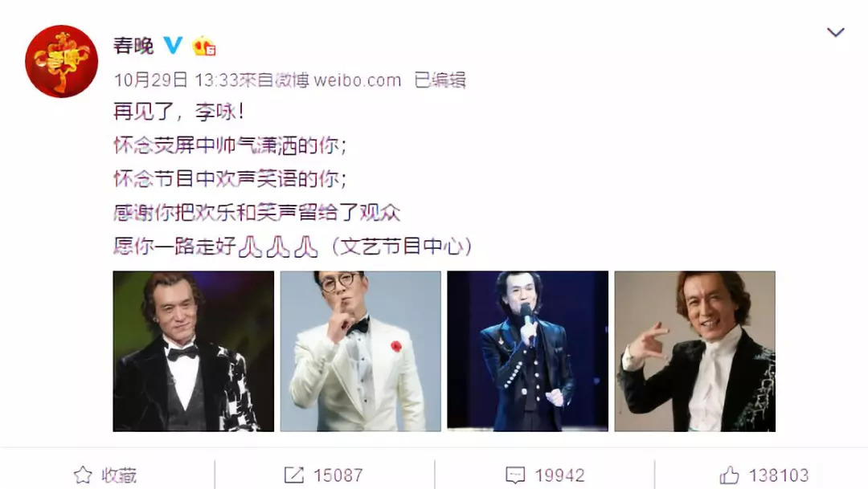This screenshot has width=868, height=489.
Task: Click the blue V verified badge
Action: (x=173, y=45)
